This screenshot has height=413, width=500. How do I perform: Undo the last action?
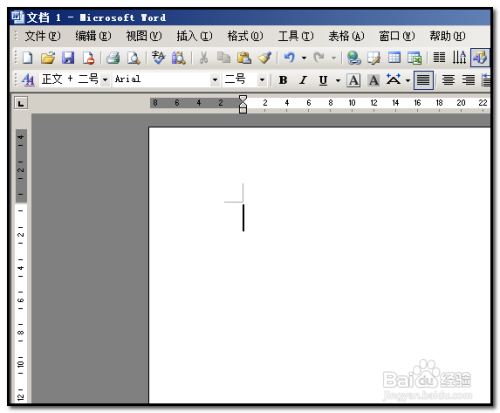(x=289, y=58)
